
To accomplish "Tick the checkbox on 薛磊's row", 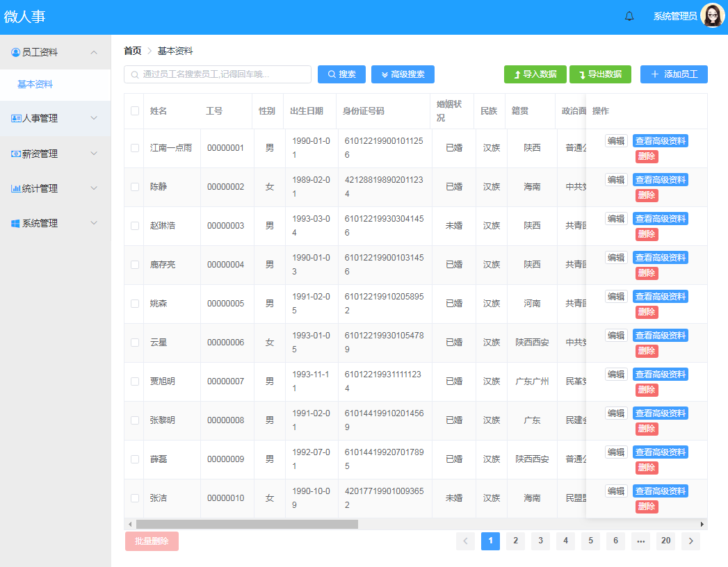I will pyautogui.click(x=134, y=459).
